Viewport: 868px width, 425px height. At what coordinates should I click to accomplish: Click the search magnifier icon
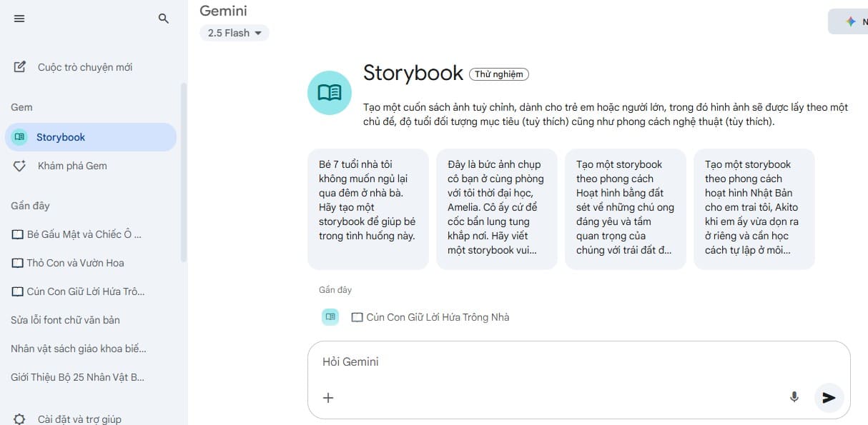click(x=164, y=19)
